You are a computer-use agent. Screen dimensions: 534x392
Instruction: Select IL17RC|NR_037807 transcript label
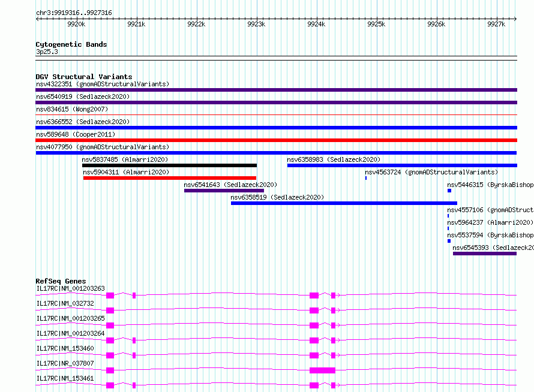pos(65,363)
